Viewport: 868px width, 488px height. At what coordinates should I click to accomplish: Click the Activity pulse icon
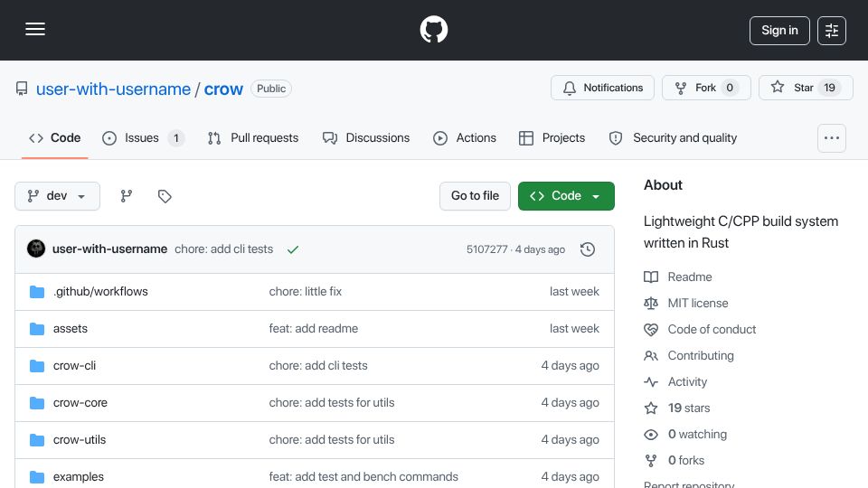[651, 381]
